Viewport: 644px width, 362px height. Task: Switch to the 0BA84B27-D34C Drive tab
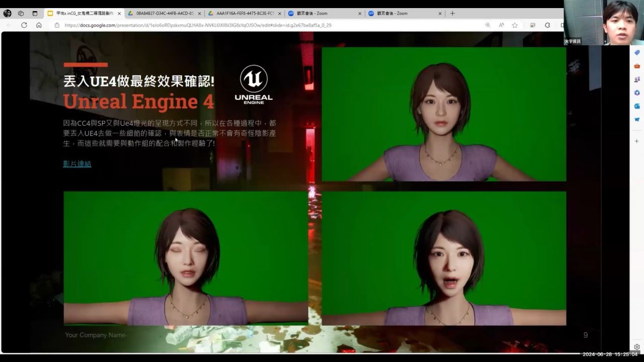(164, 14)
